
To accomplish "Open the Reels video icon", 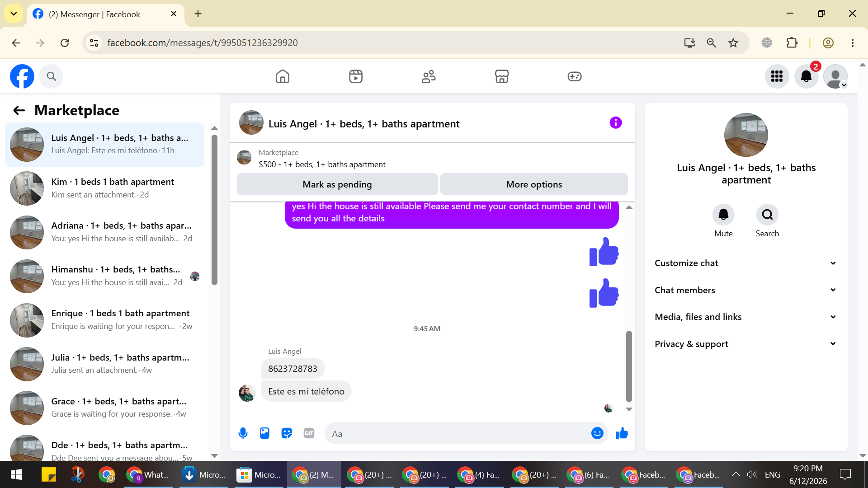I will click(x=356, y=76).
